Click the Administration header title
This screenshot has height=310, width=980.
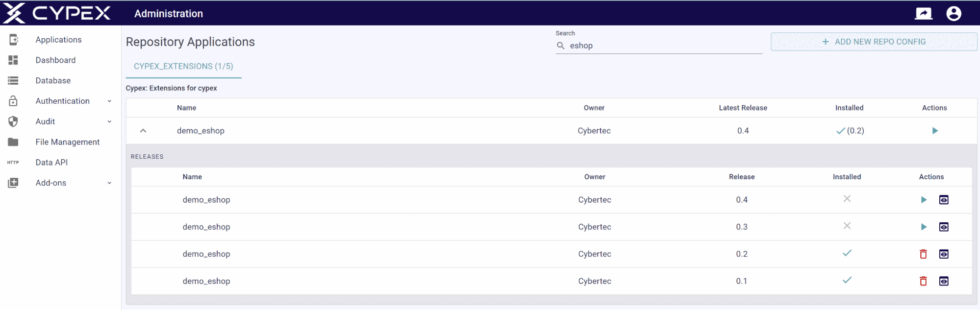point(169,14)
